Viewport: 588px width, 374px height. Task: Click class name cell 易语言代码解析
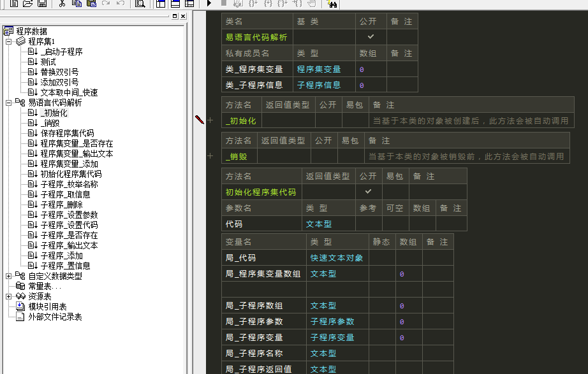[x=257, y=37]
